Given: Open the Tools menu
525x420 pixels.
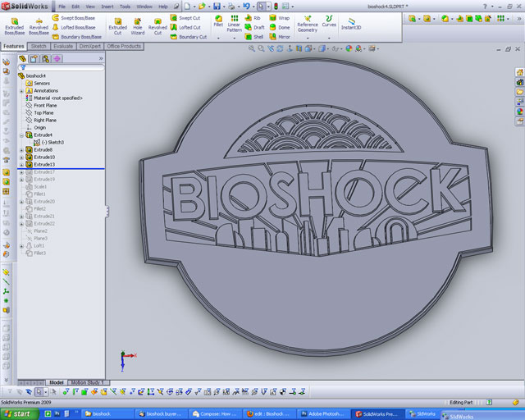Looking at the screenshot, I should 125,7.
